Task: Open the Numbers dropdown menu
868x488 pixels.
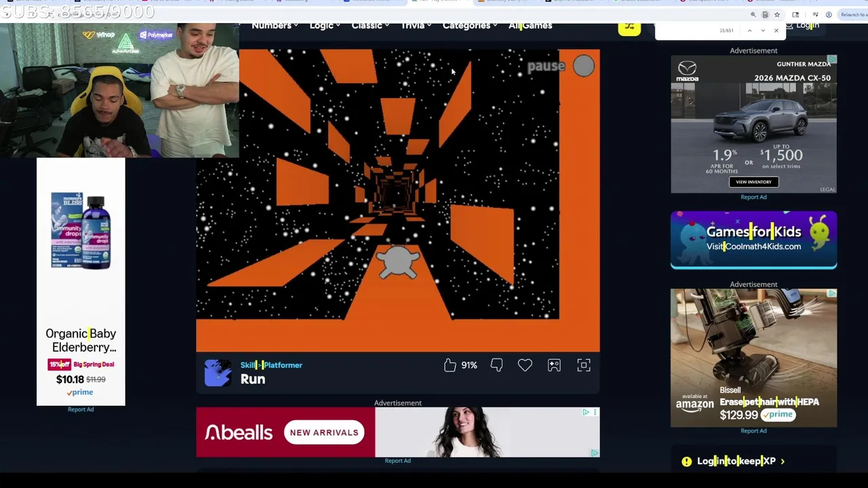Action: coord(275,26)
